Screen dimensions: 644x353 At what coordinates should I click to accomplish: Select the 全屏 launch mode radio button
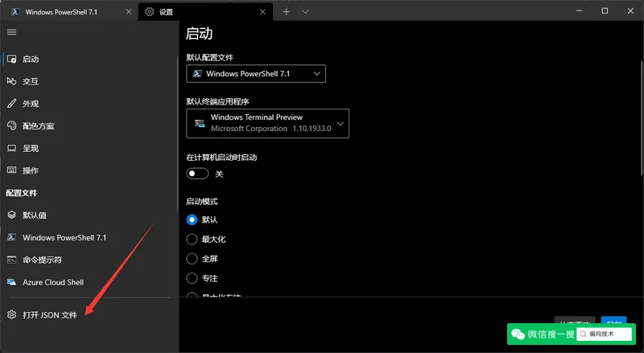pyautogui.click(x=192, y=259)
